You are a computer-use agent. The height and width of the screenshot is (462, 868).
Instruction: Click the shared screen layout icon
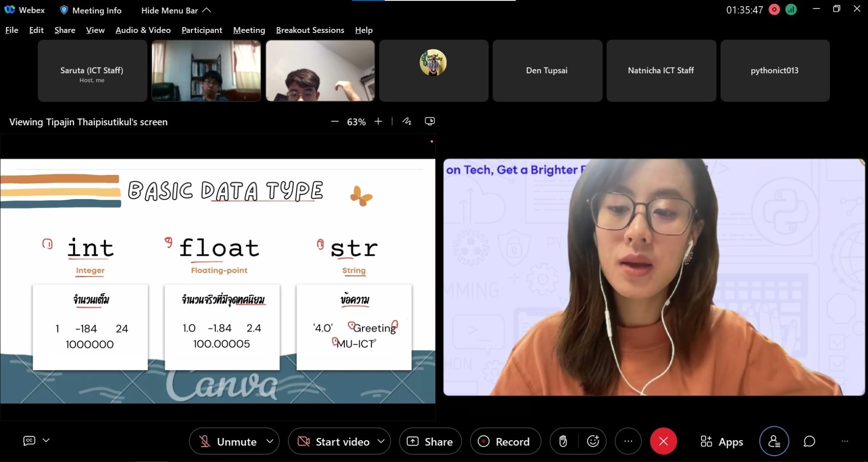pos(430,121)
